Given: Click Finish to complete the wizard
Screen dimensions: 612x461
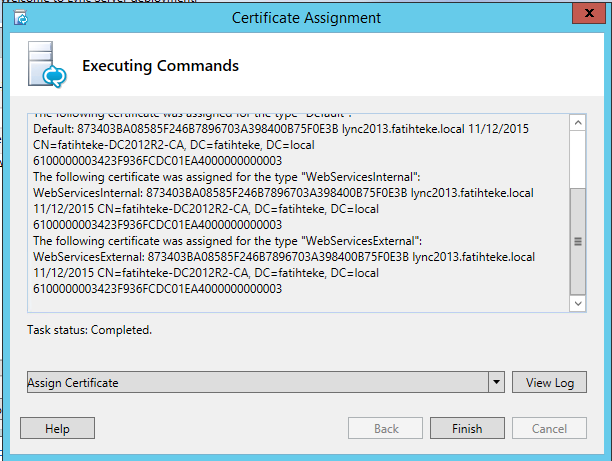Looking at the screenshot, I should [x=467, y=428].
